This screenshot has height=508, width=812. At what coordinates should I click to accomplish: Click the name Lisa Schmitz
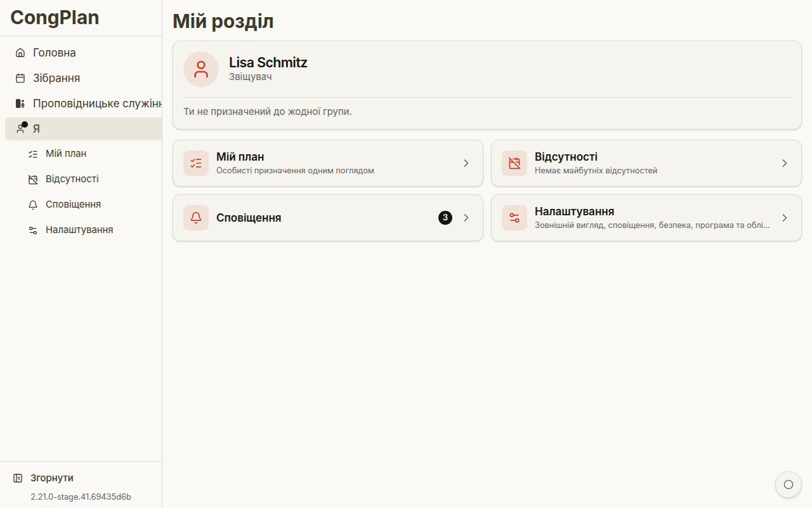[268, 62]
